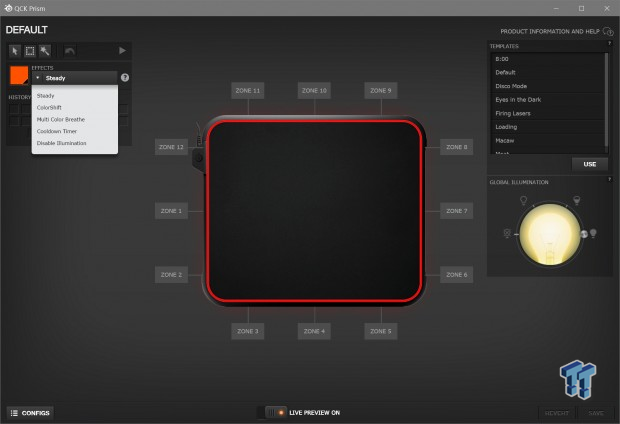The image size is (620, 424).
Task: Select the Macaw template
Action: point(548,140)
